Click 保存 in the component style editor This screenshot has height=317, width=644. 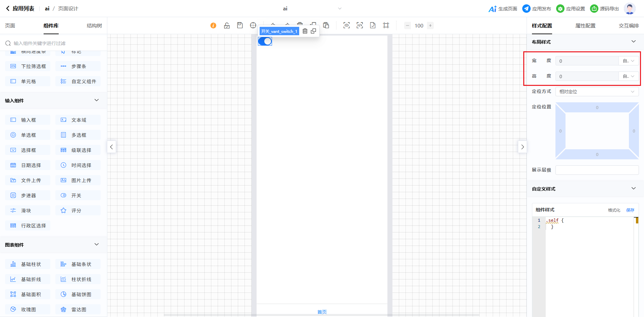coord(630,210)
